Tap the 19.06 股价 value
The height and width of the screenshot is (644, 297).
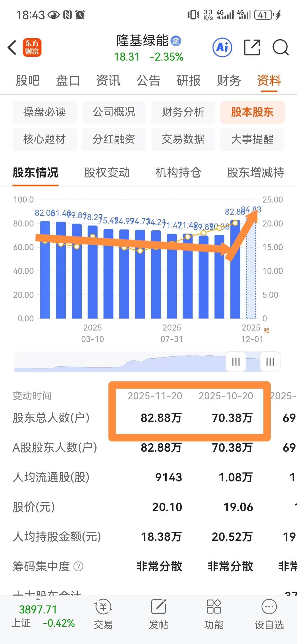[x=238, y=507]
